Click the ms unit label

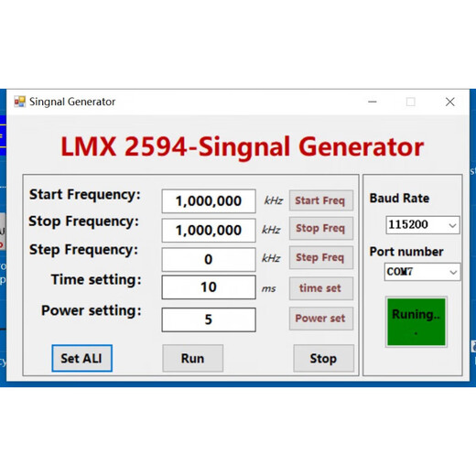[x=269, y=288]
